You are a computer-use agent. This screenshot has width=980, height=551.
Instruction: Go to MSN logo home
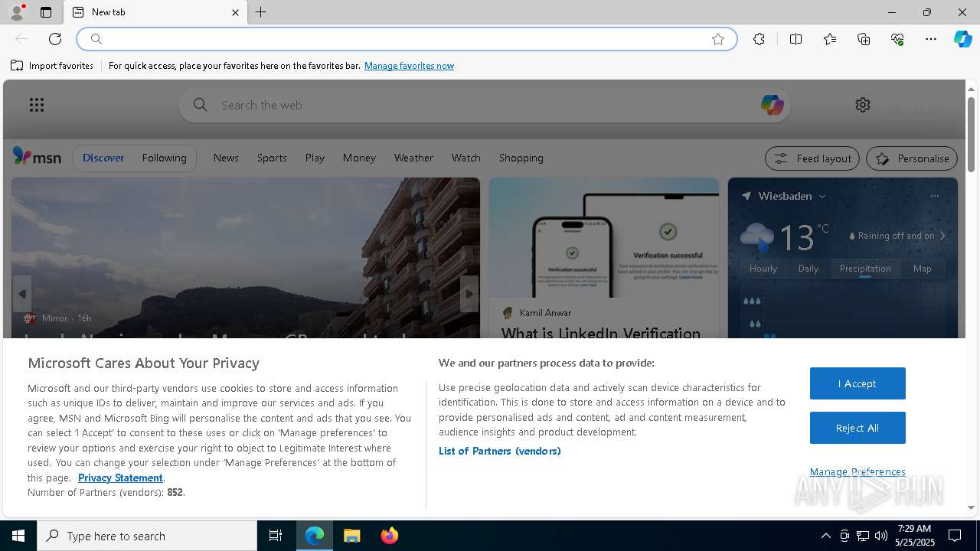37,157
